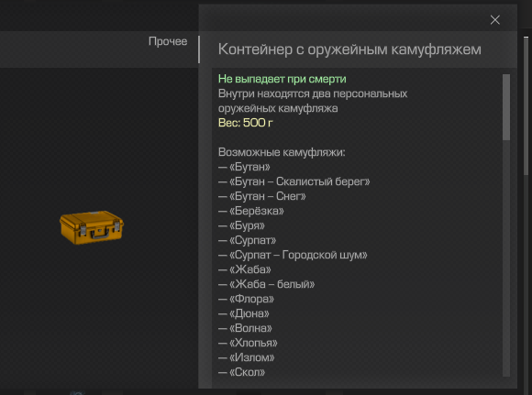
Task: Click the «Буря» camouflage line
Action: point(241,225)
